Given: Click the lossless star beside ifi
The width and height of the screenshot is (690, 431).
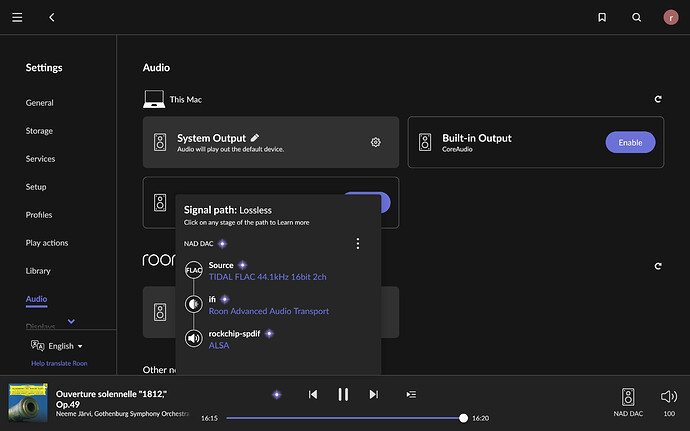Looking at the screenshot, I should click(225, 299).
